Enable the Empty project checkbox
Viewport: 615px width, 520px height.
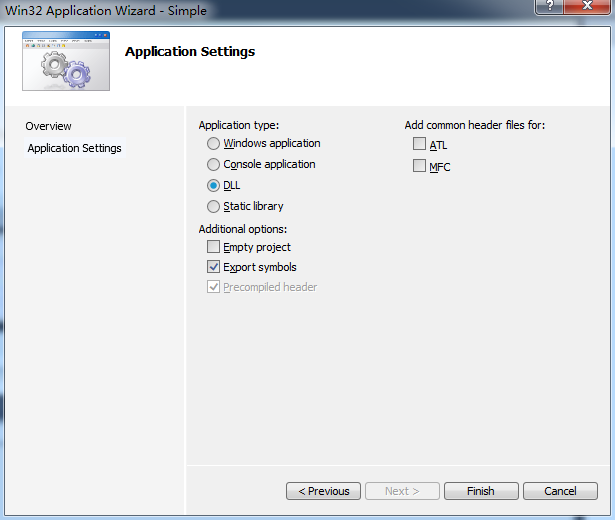213,247
